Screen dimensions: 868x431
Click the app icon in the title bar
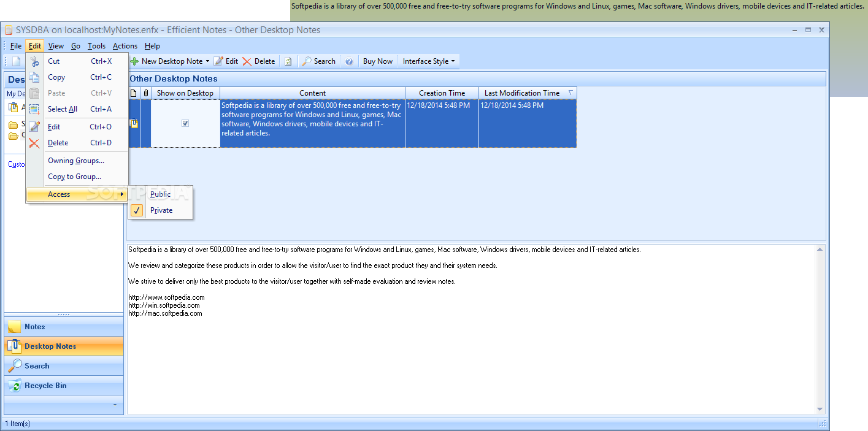pos(9,30)
